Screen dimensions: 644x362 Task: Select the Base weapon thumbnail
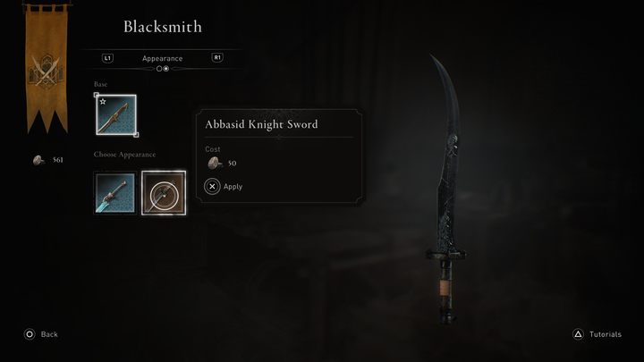pyautogui.click(x=116, y=114)
